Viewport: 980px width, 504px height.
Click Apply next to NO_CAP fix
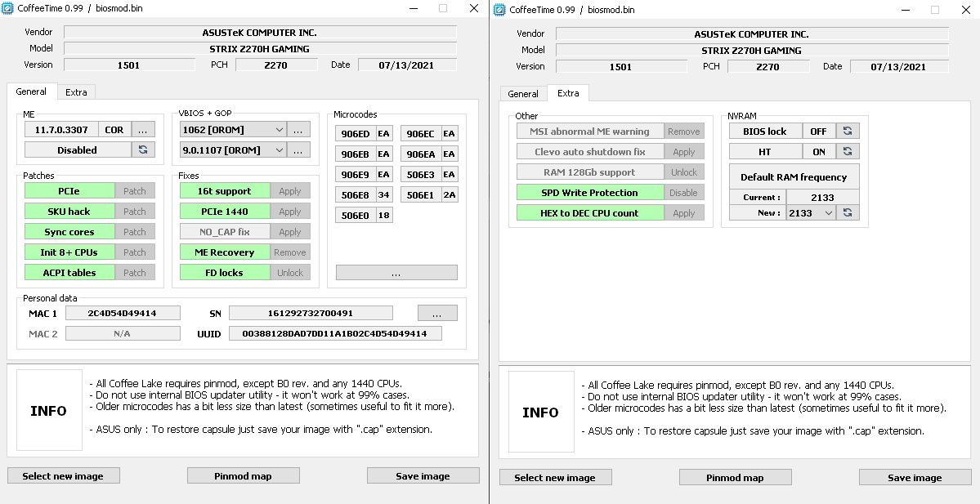pyautogui.click(x=290, y=232)
